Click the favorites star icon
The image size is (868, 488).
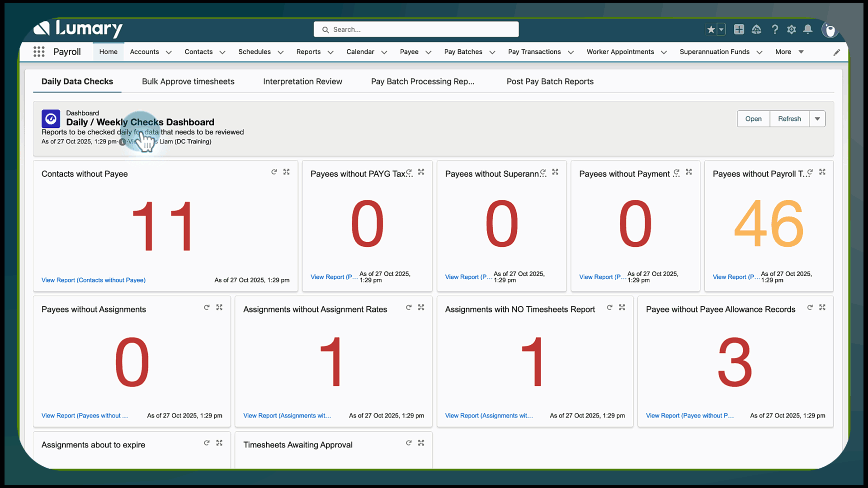[711, 29]
